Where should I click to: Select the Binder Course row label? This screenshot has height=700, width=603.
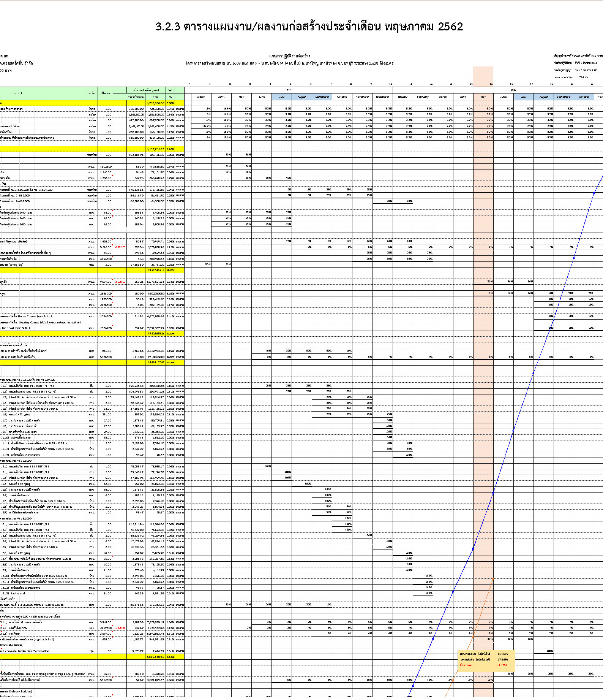click(x=27, y=316)
